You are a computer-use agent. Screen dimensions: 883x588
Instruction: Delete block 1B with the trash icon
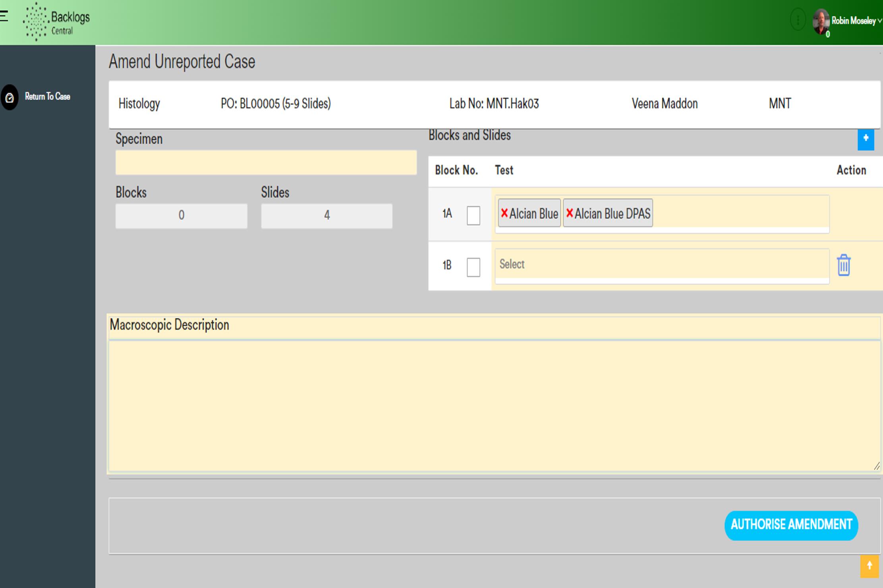point(844,265)
